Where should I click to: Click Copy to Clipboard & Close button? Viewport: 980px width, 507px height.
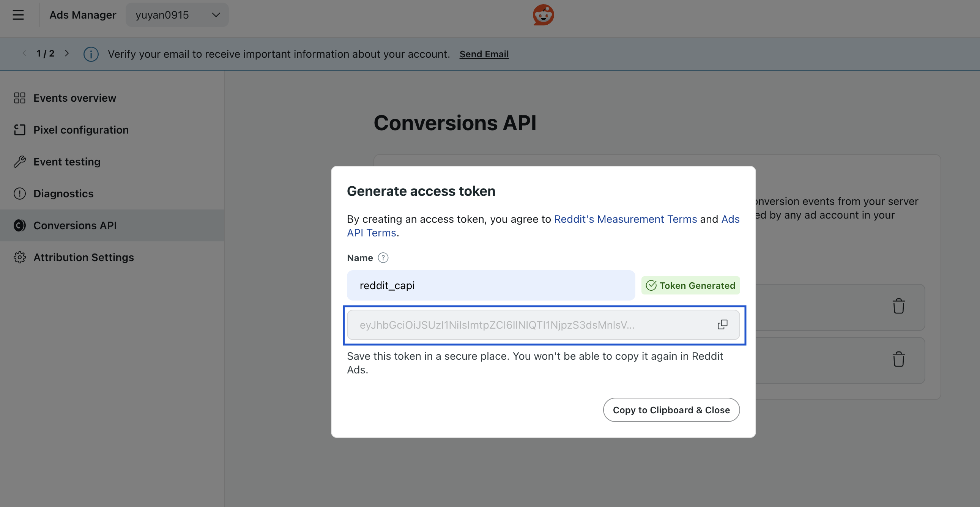coord(671,410)
